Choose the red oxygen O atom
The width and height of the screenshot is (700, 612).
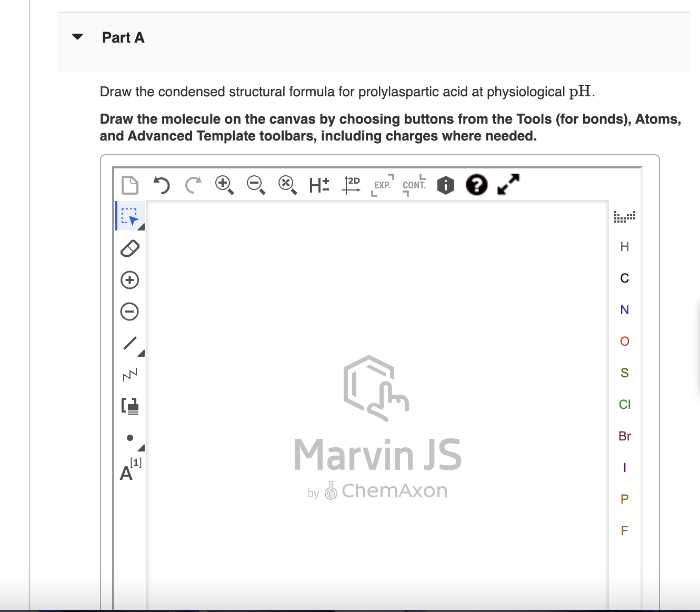pos(625,342)
